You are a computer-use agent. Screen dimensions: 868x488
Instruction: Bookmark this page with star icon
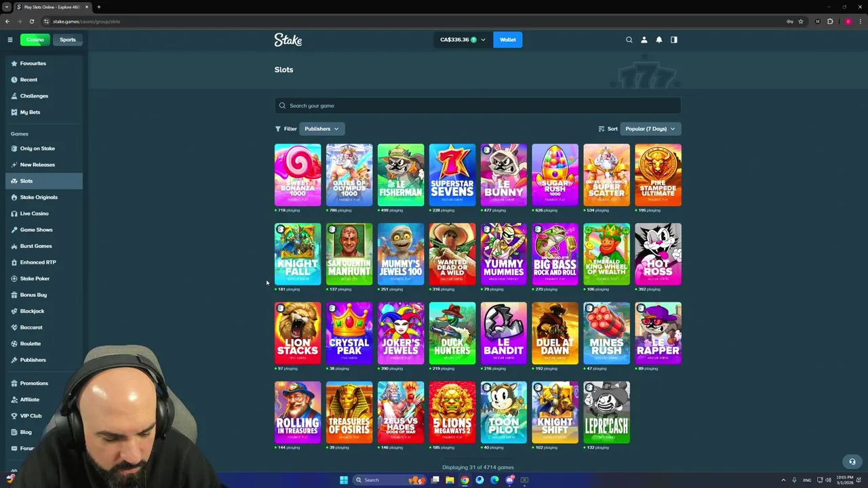point(801,21)
